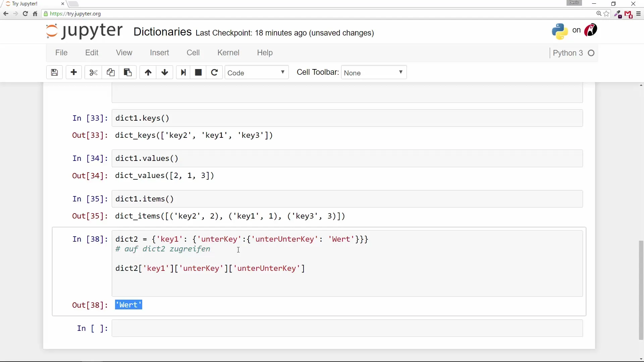Open Gmail extension icon
644x362 pixels.
(x=628, y=14)
